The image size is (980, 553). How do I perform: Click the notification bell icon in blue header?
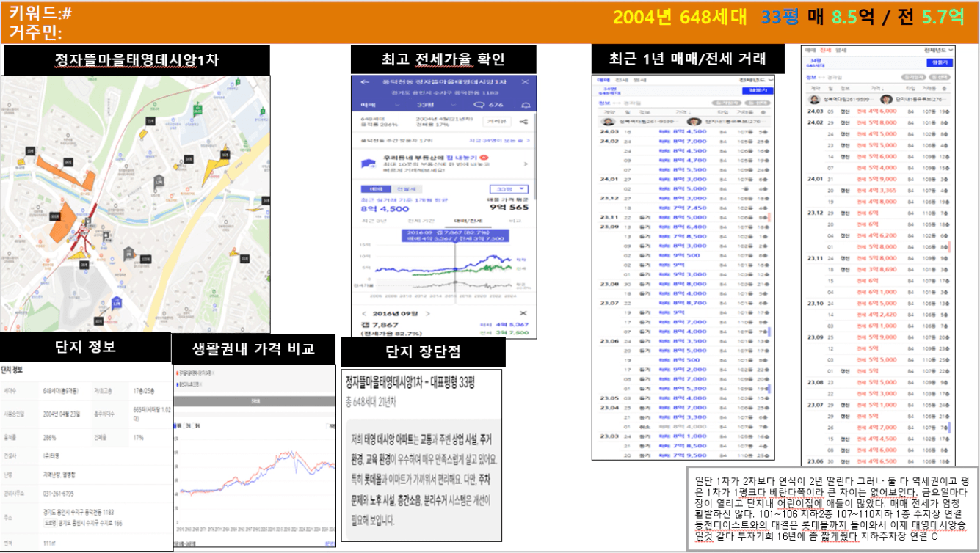(x=526, y=106)
